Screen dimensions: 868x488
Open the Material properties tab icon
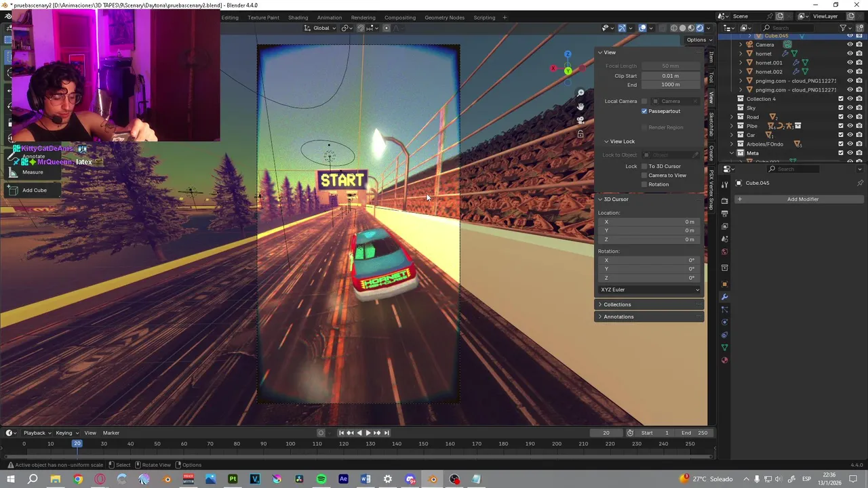tap(724, 359)
